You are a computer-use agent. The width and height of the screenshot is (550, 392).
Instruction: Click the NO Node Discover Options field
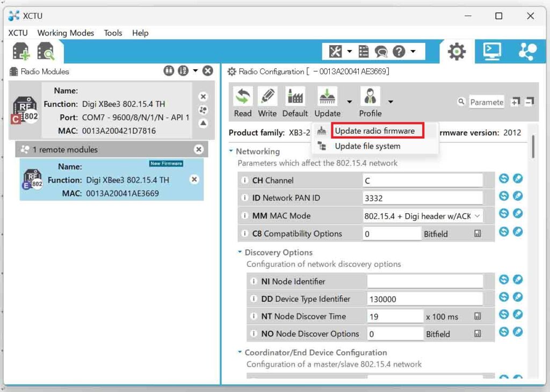pyautogui.click(x=395, y=334)
